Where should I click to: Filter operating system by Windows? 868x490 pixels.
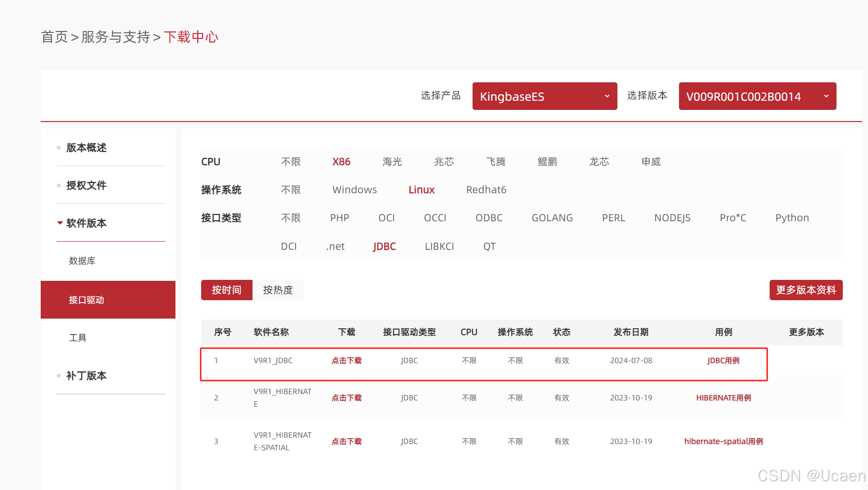(x=355, y=190)
